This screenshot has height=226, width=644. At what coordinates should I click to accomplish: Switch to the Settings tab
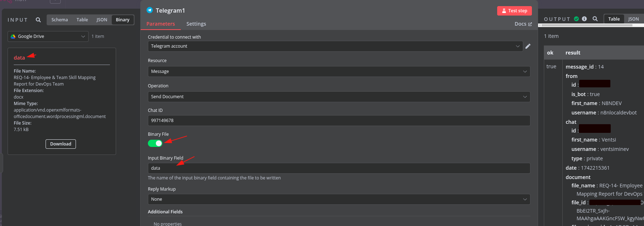tap(196, 24)
